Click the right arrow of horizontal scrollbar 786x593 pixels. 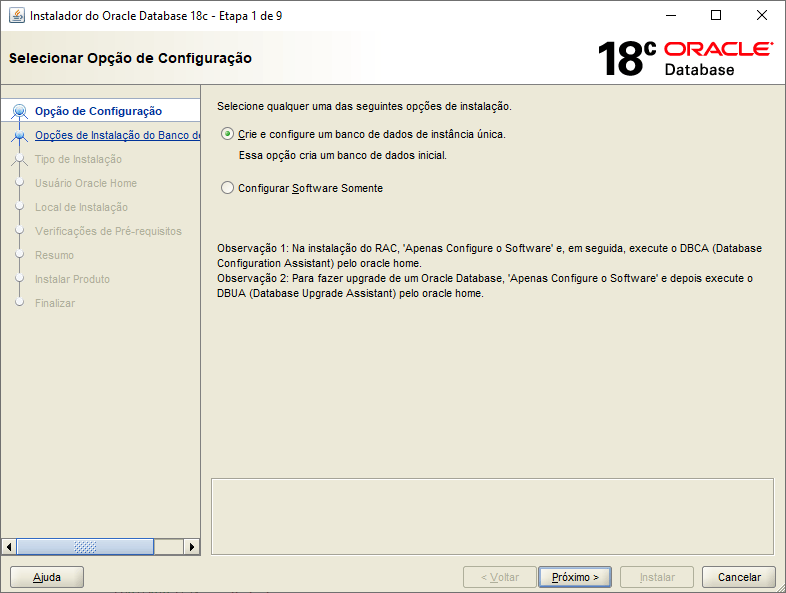coord(192,547)
